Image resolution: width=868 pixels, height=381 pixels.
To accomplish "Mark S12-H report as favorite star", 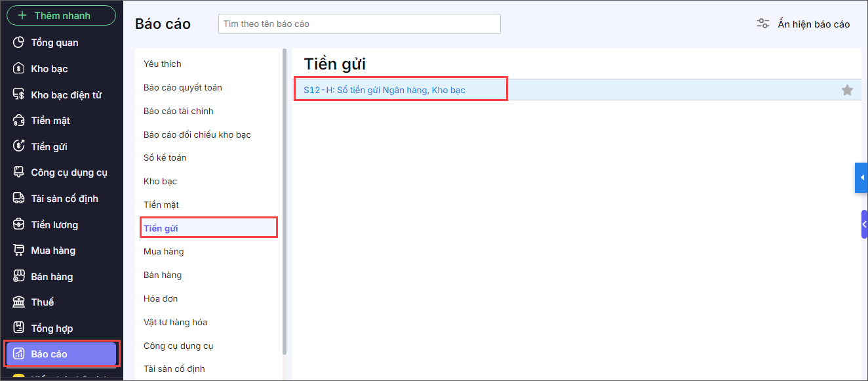I will (847, 90).
